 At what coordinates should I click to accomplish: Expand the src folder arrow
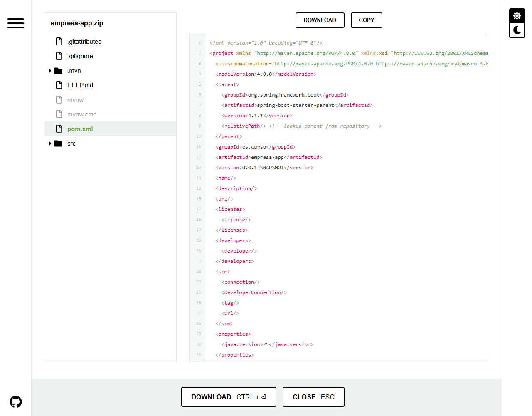pos(50,144)
